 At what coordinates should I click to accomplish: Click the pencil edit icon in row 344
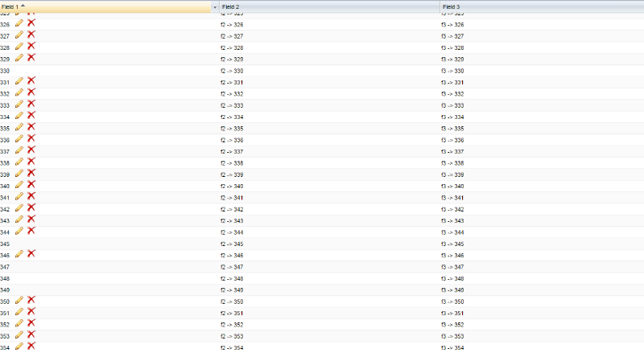pyautogui.click(x=19, y=231)
